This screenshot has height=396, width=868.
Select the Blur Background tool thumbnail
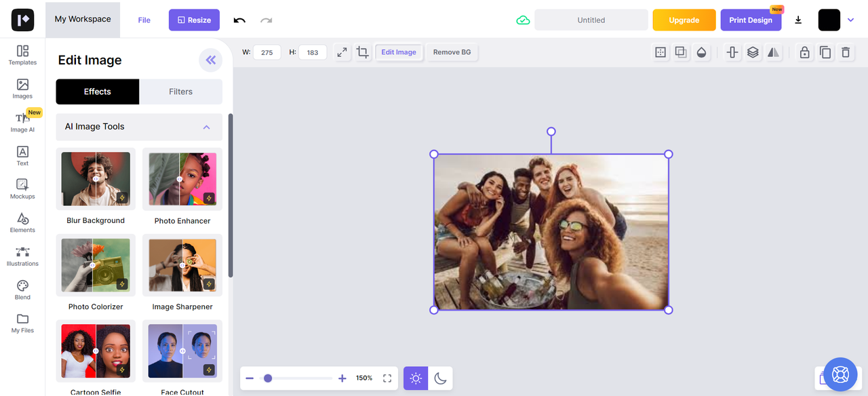(96, 179)
